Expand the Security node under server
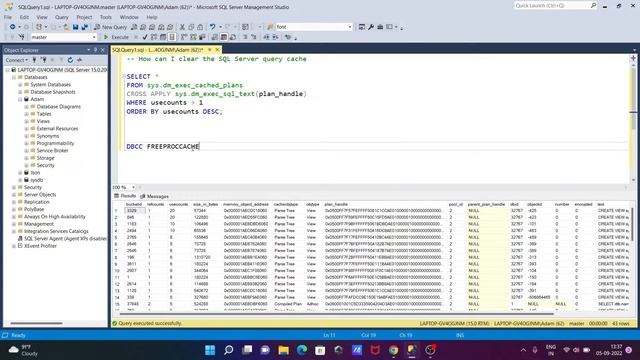 14,187
